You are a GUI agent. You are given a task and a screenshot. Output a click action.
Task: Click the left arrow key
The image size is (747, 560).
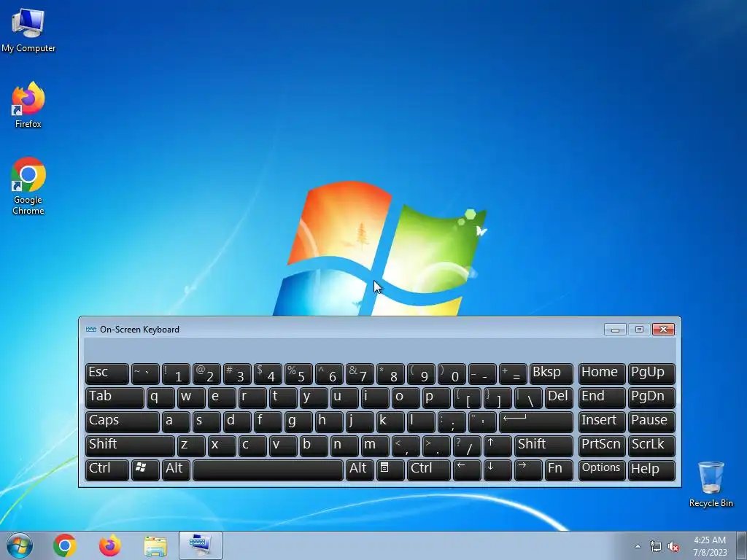click(466, 470)
